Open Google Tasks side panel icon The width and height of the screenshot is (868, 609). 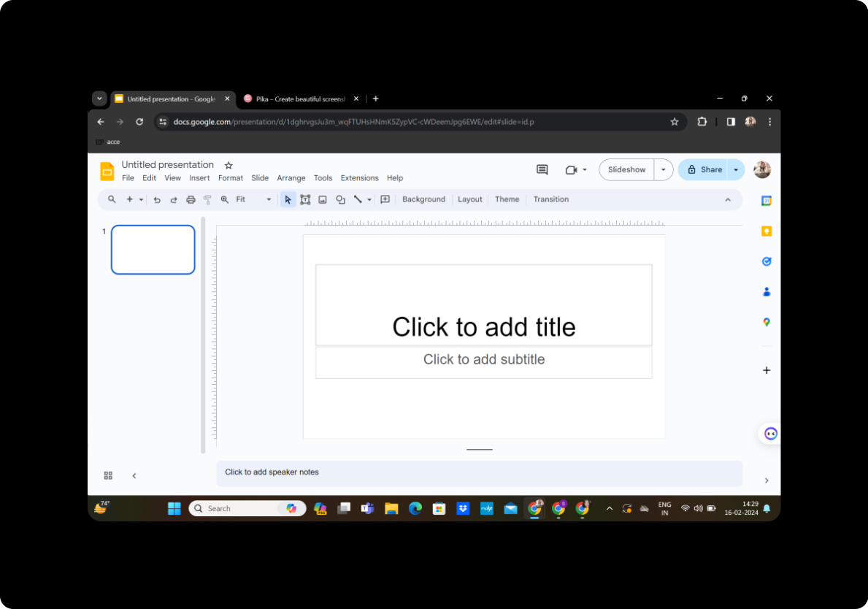pyautogui.click(x=766, y=261)
